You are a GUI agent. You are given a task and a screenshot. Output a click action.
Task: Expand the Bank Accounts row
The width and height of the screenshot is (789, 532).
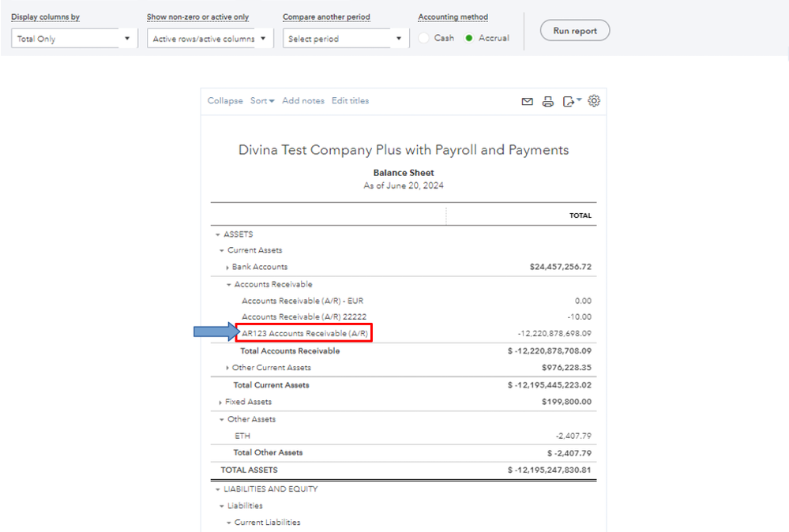click(x=227, y=268)
